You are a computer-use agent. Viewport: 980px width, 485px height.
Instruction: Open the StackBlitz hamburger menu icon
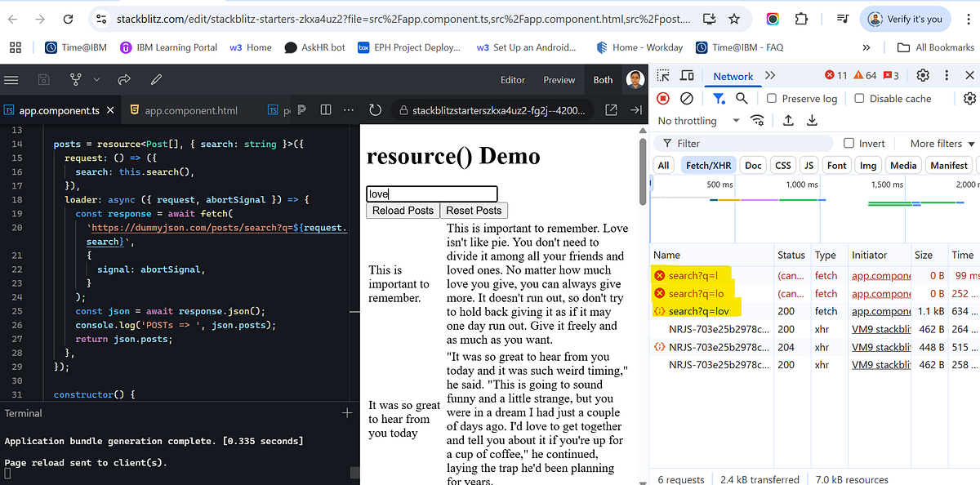point(11,79)
